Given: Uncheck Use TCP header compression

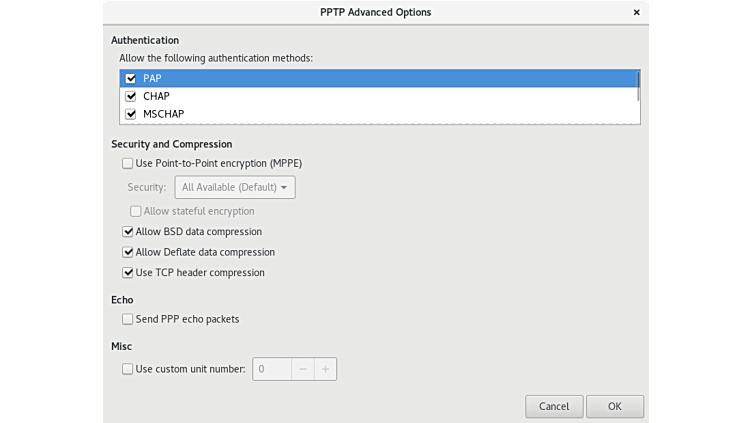Looking at the screenshot, I should coord(128,272).
